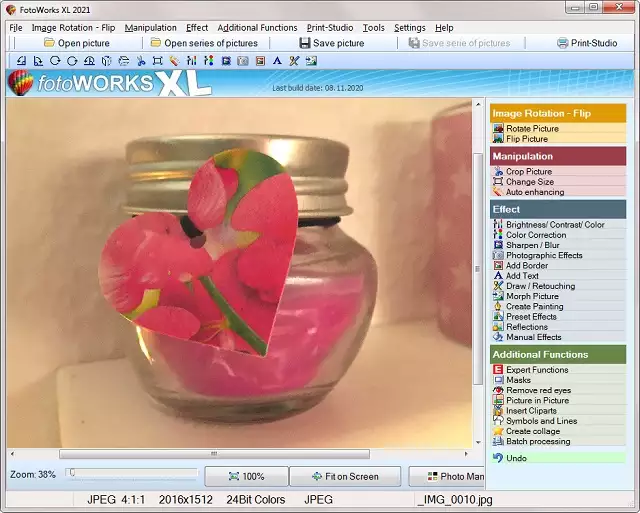Open the Tools menu in the menu bar

[373, 28]
